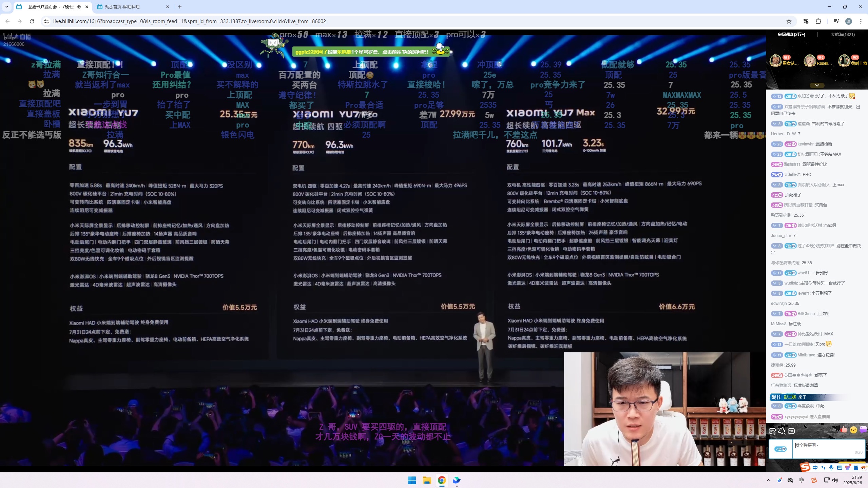Viewport: 868px width, 488px height.
Task: Switch to 动态首页-哔哩哔哩 tab
Action: (133, 7)
